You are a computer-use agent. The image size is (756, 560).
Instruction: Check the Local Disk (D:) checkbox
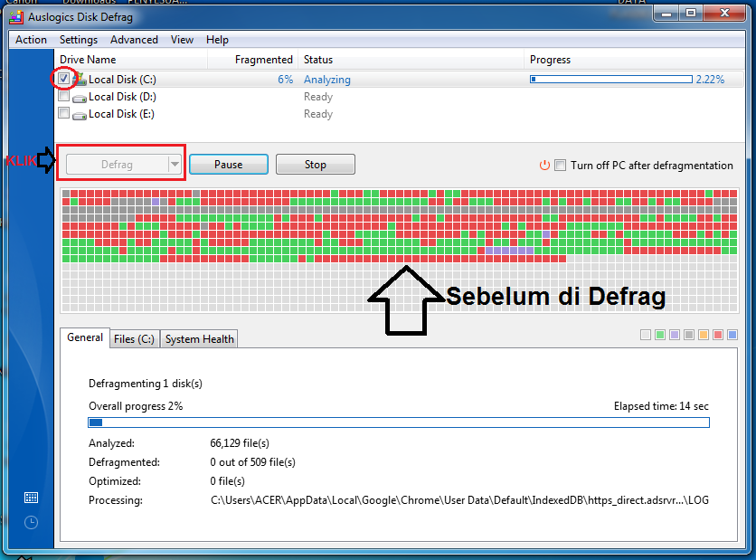(x=63, y=96)
